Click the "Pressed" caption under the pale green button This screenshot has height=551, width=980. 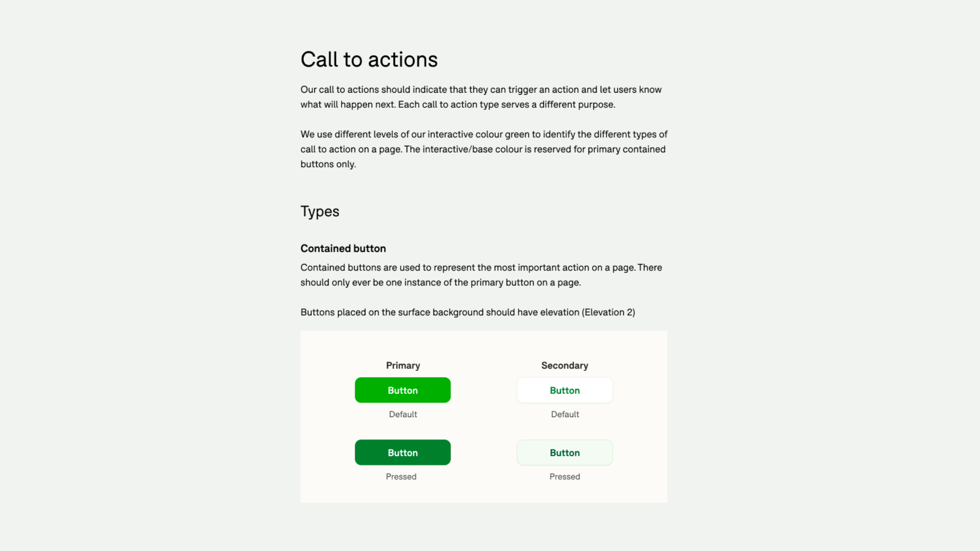pos(564,477)
